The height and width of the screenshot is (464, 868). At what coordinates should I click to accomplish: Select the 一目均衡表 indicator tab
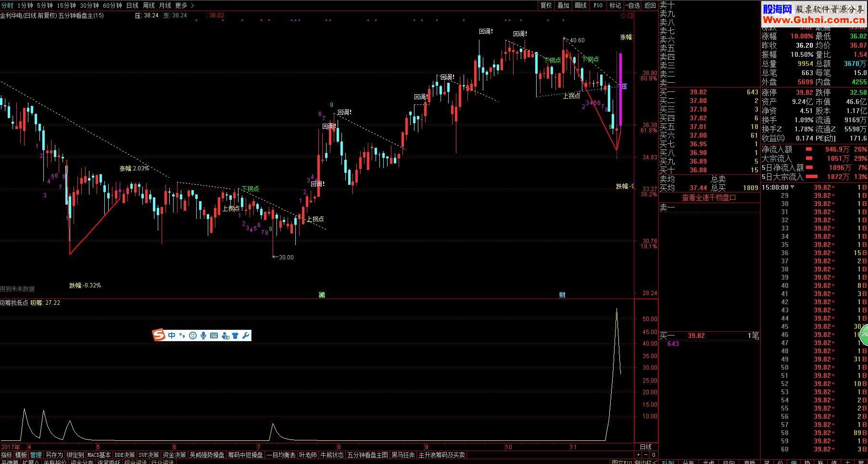coord(281,455)
